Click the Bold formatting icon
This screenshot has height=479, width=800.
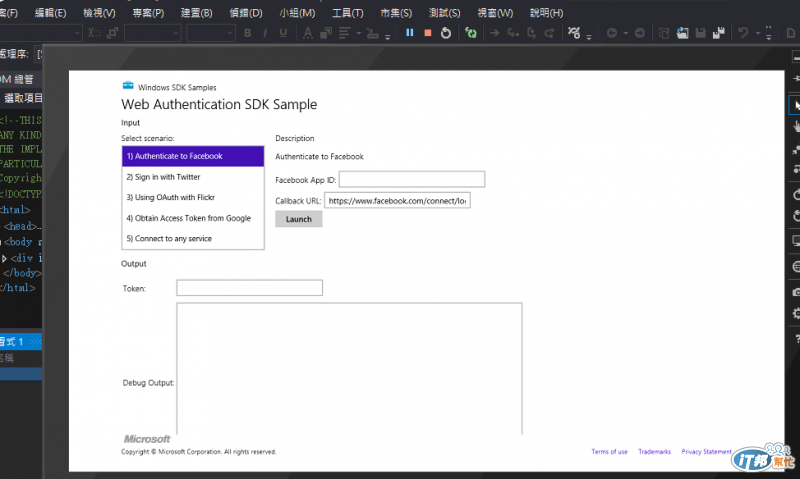tap(247, 33)
